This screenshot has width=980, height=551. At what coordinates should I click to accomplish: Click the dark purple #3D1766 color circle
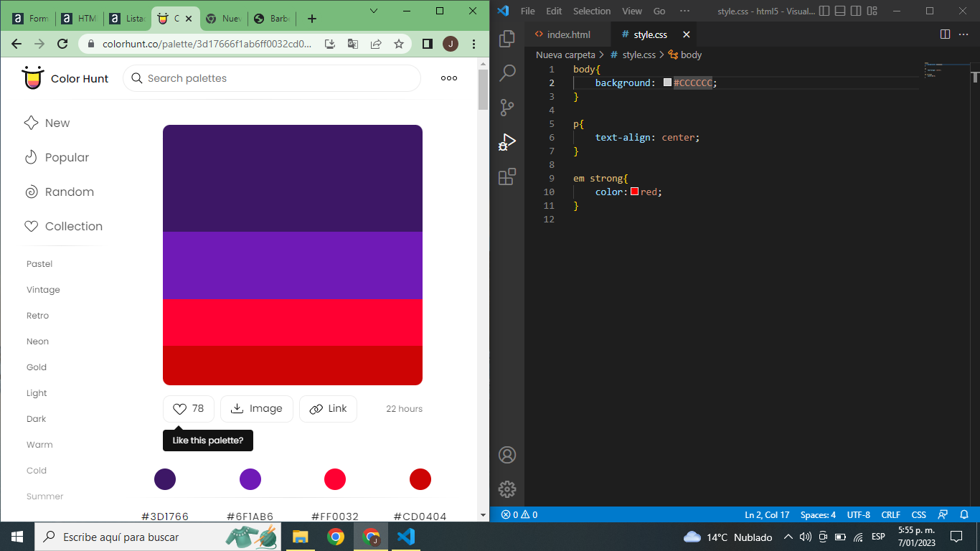pos(165,479)
